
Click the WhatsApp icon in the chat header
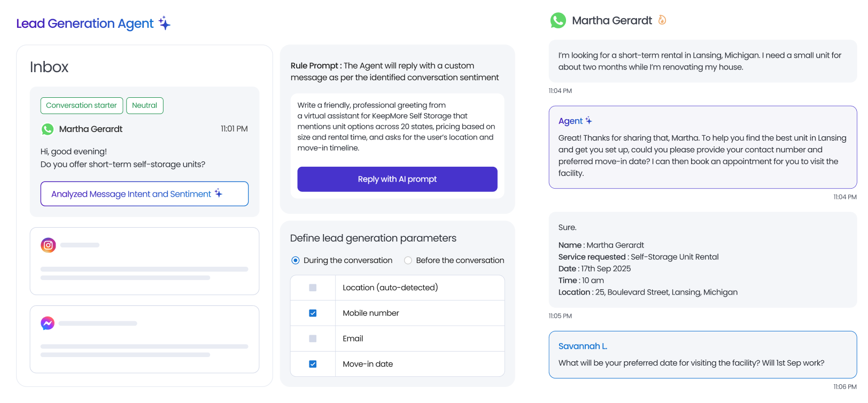558,21
